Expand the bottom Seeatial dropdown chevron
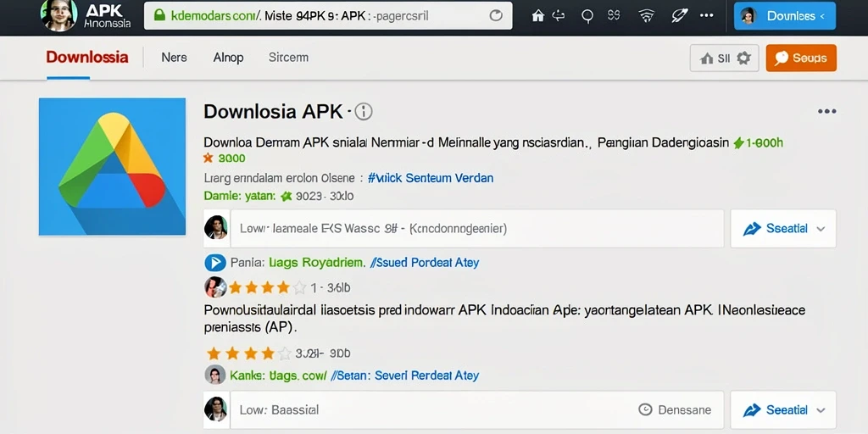Viewport: 868px width, 434px height. click(821, 410)
